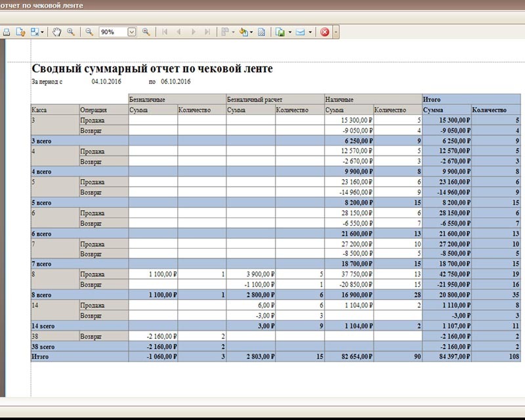Click the report title heading

point(152,68)
